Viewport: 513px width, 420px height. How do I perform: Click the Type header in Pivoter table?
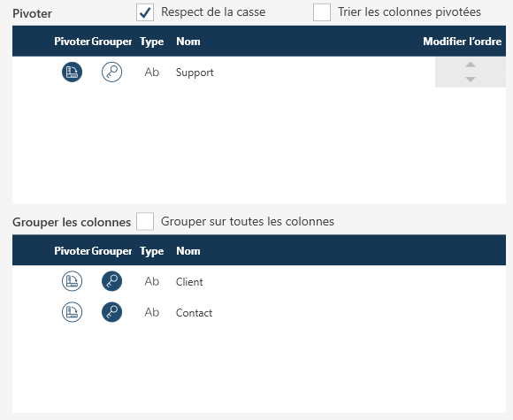click(152, 42)
